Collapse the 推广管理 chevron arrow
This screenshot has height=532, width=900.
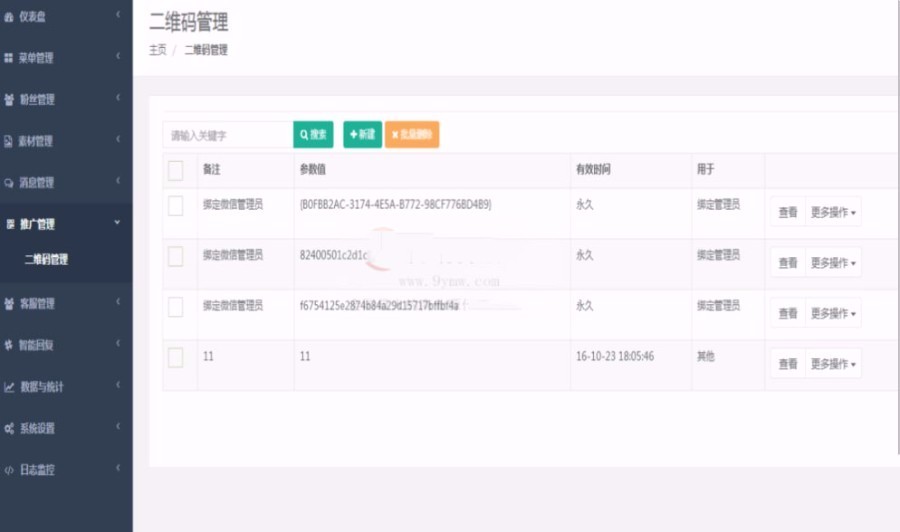tap(118, 222)
